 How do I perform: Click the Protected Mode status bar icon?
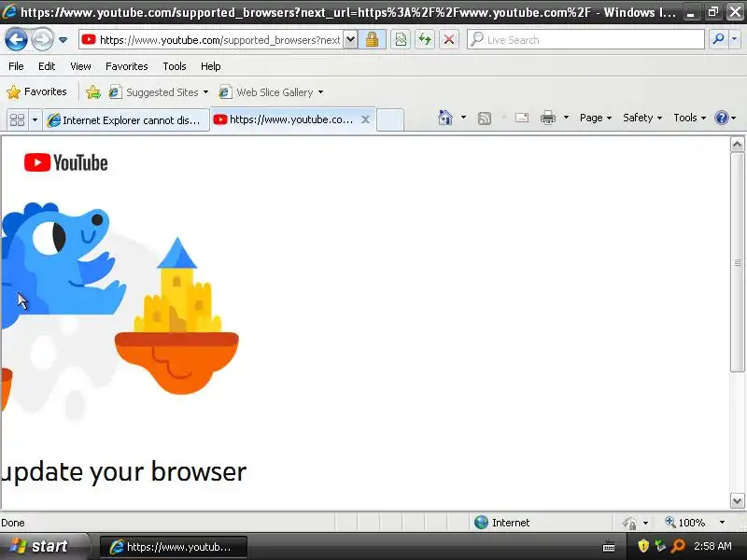pos(629,523)
